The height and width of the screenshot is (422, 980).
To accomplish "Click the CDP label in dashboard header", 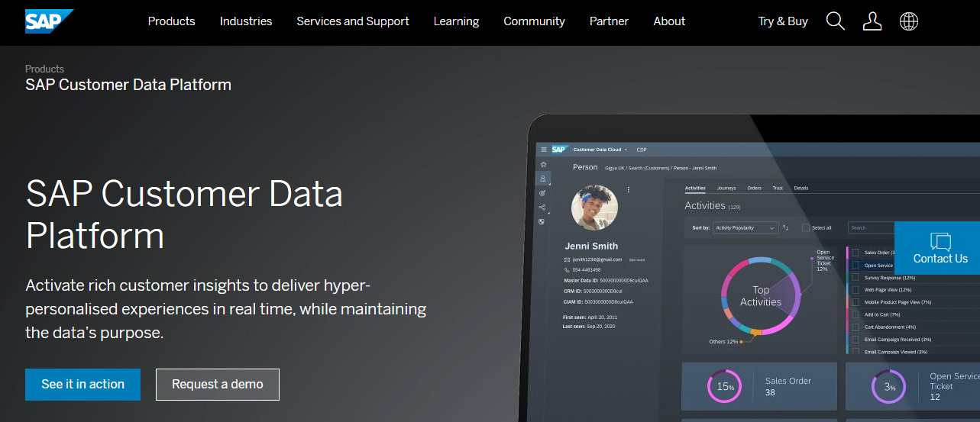I will pos(642,150).
